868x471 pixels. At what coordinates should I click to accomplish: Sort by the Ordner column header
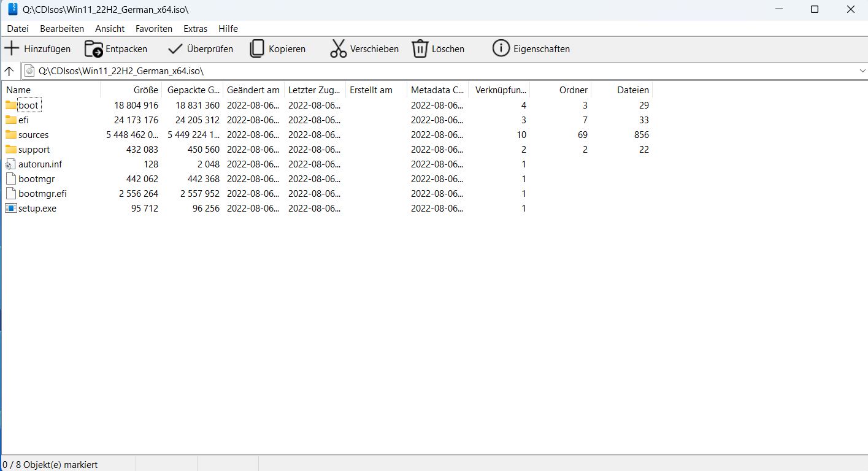[x=560, y=90]
